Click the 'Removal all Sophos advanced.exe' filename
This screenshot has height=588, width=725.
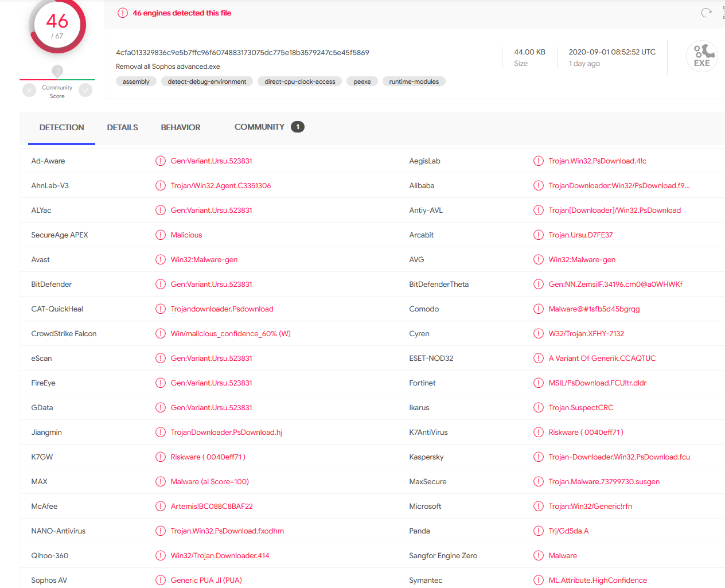pos(168,67)
